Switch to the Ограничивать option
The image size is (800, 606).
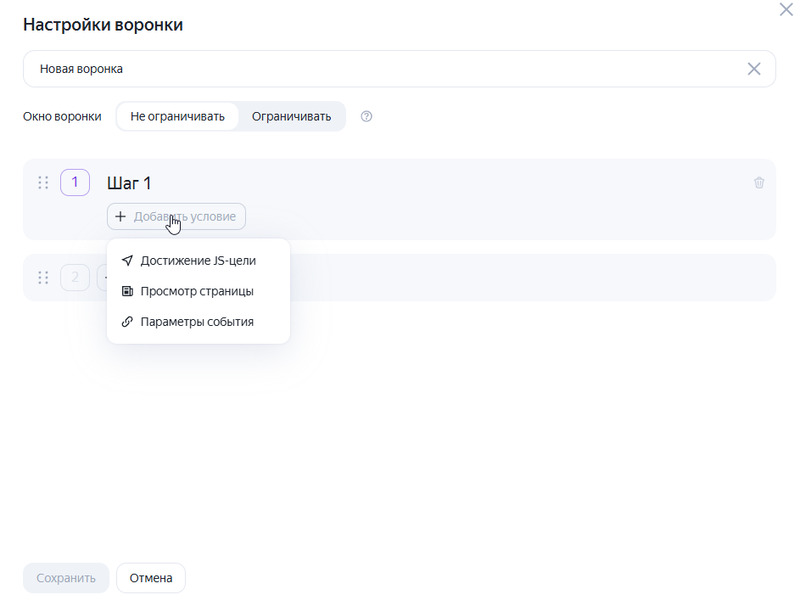[x=291, y=116]
